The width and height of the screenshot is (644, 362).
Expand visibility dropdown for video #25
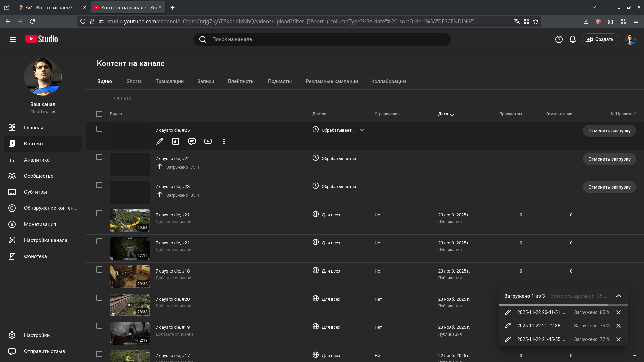point(362,130)
